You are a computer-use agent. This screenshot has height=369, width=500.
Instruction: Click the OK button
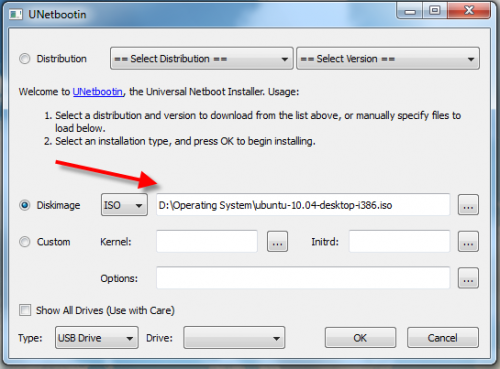tap(360, 338)
